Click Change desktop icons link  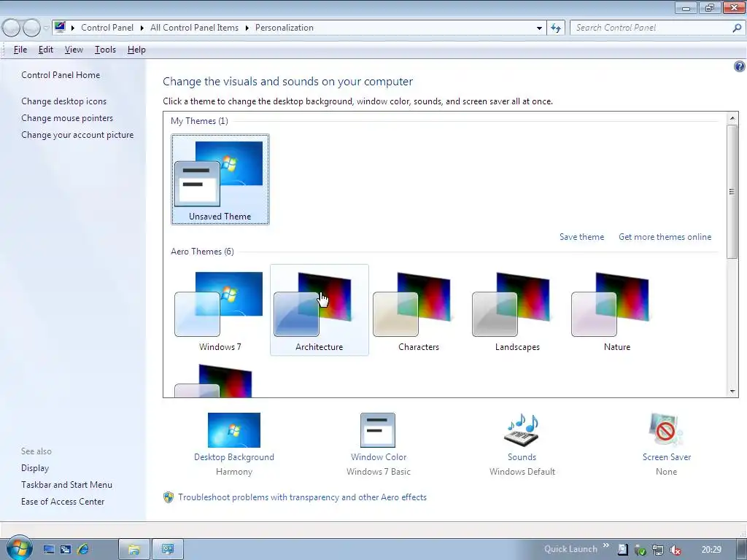(64, 101)
